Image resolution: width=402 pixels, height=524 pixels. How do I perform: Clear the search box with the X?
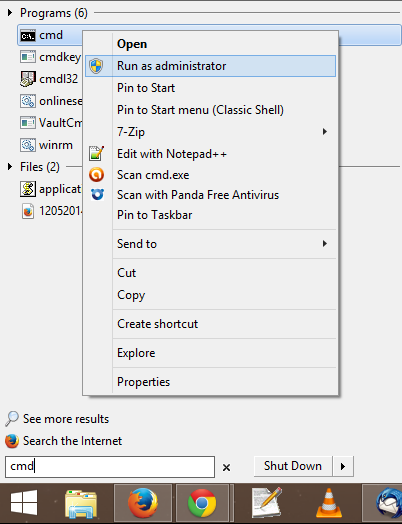pyautogui.click(x=226, y=467)
